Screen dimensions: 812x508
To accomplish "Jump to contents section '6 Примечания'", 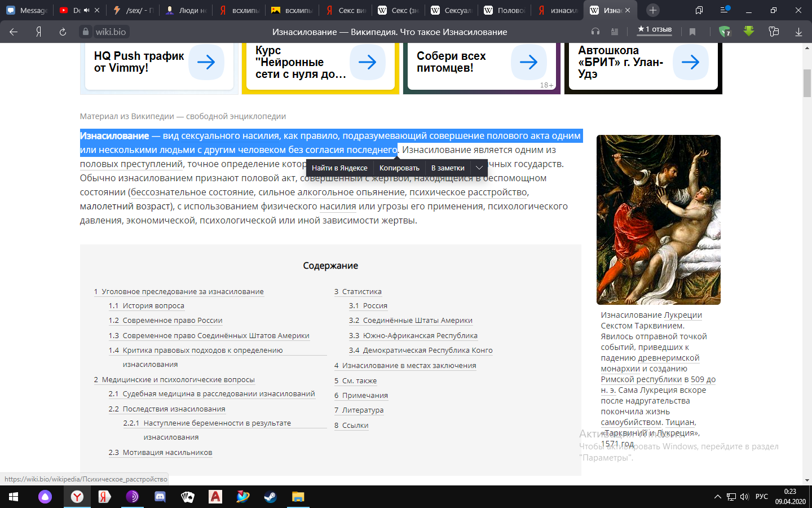I will click(x=361, y=396).
